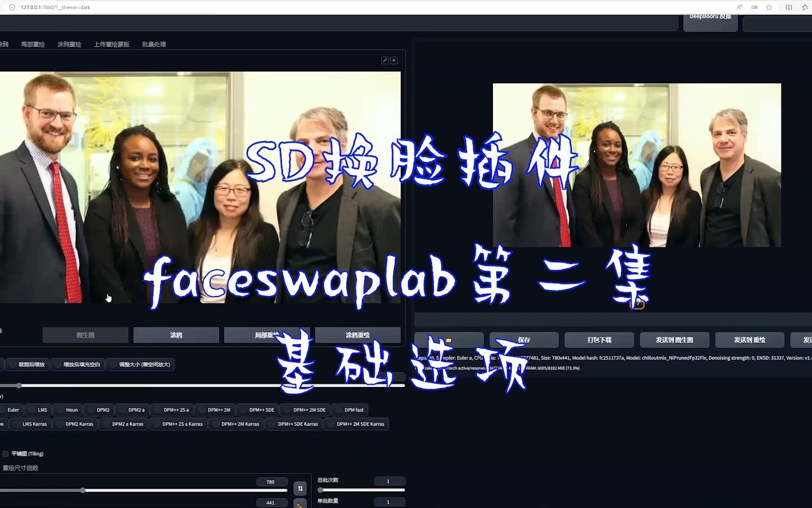Click the 保存 save button
The image size is (812, 508).
[x=523, y=340]
